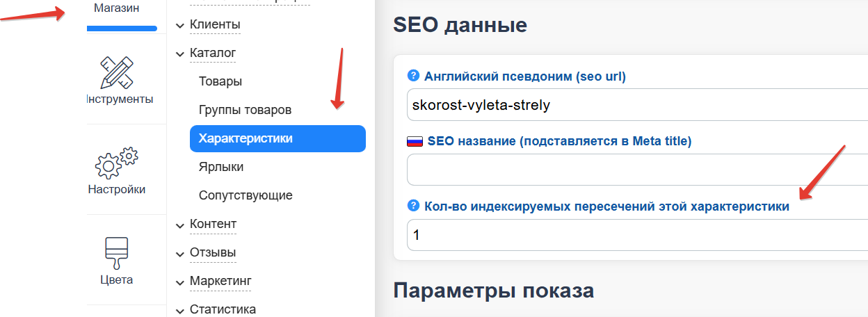Click help icon beside Английский псевдоним
Viewport: 868px width, 317px height.
[x=414, y=76]
